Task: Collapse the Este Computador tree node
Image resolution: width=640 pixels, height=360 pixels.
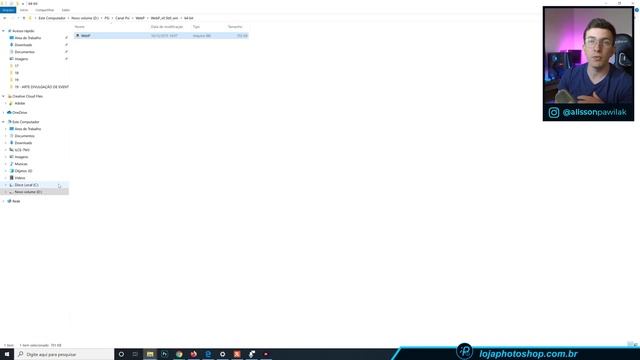Action: [4, 122]
